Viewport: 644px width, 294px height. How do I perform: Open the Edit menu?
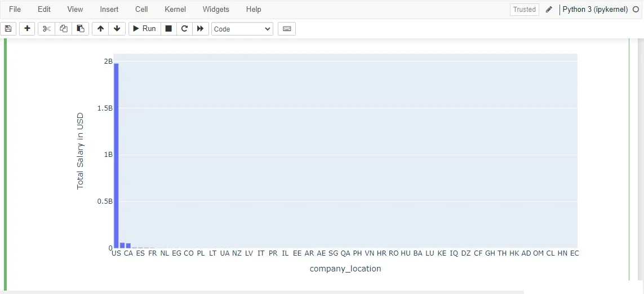coord(44,9)
